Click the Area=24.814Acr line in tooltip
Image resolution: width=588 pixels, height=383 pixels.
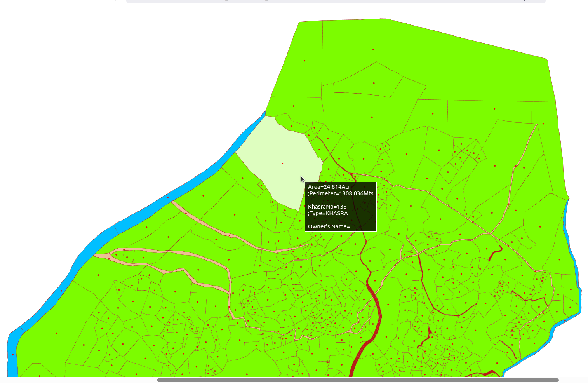click(x=329, y=187)
